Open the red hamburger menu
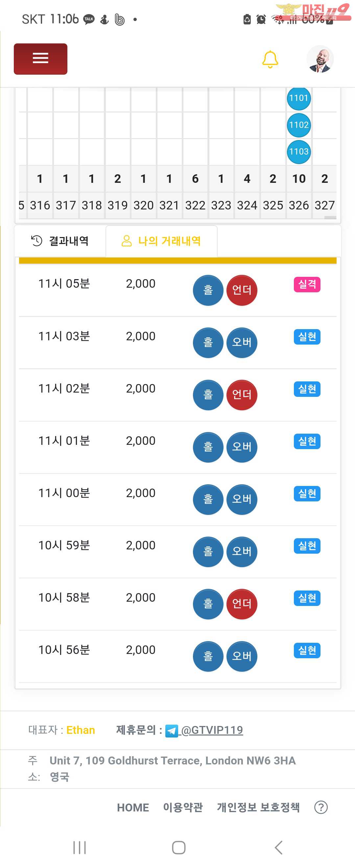 (40, 59)
